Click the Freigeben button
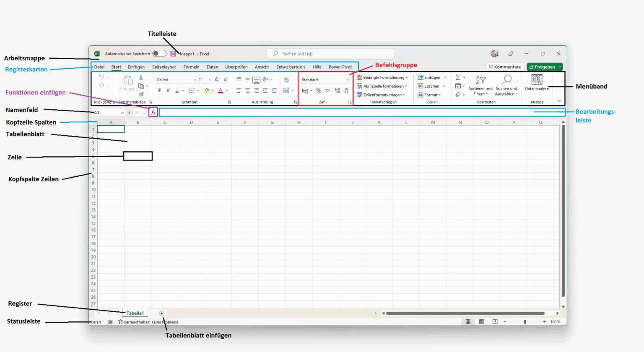Viewport: 644px width, 352px height. point(544,67)
